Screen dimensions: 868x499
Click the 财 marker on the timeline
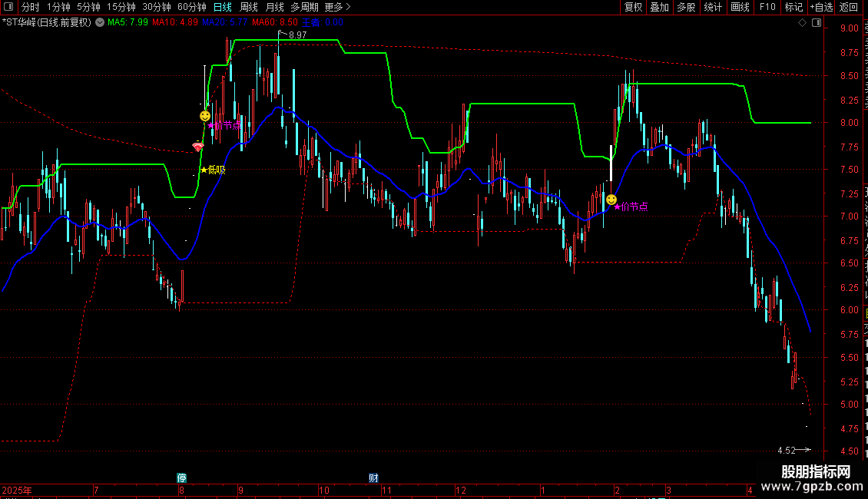[373, 478]
